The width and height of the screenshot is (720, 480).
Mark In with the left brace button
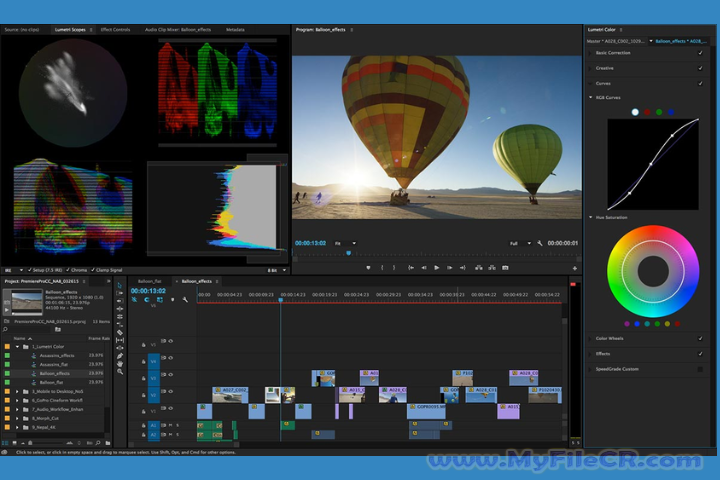click(382, 267)
